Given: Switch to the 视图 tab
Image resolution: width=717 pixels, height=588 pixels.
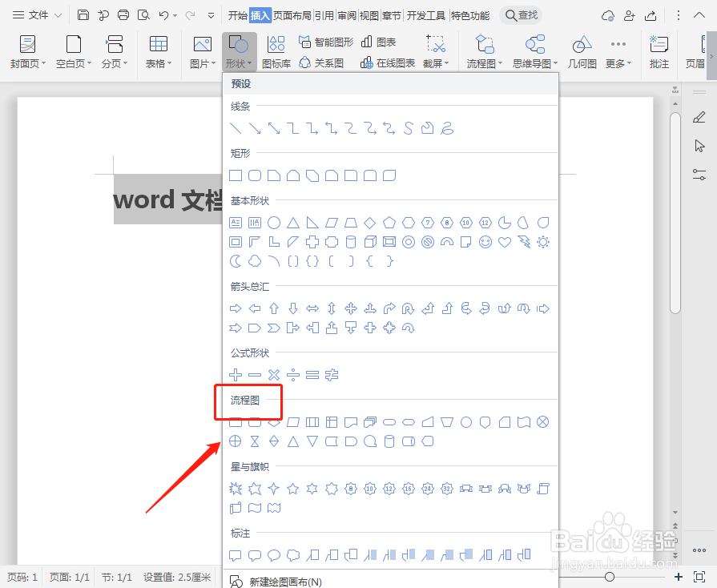Looking at the screenshot, I should click(369, 15).
